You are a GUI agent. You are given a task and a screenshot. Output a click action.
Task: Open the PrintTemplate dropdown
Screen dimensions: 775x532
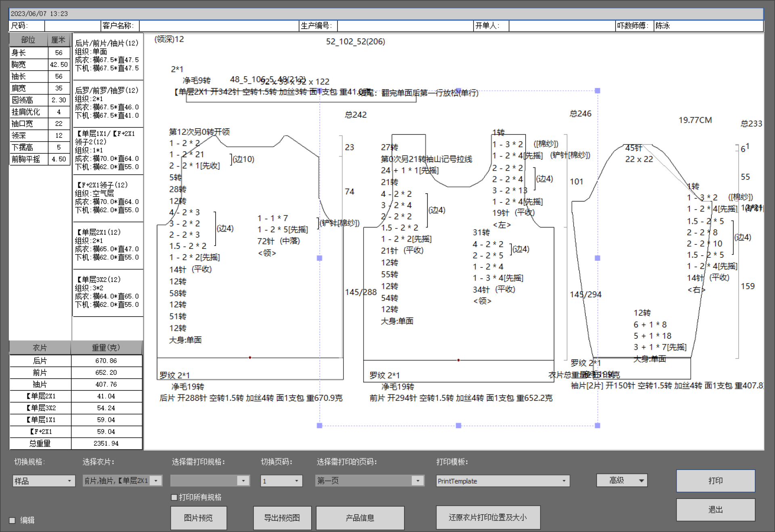click(563, 481)
